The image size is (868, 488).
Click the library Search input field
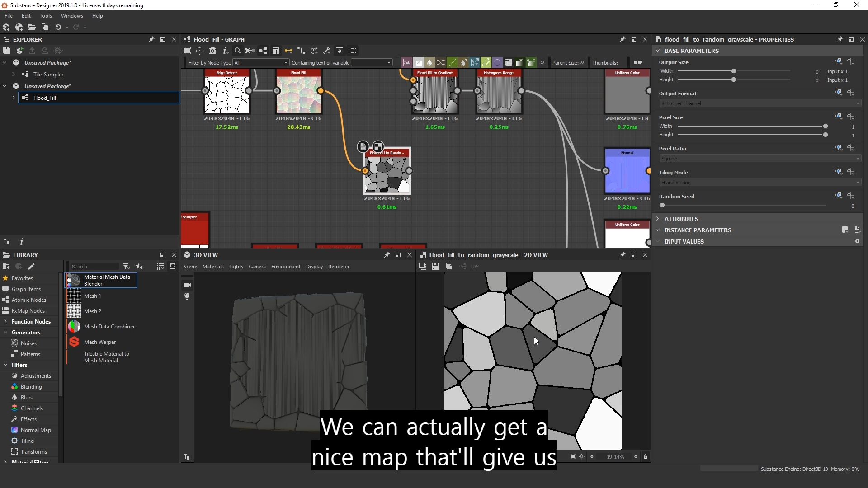point(95,267)
